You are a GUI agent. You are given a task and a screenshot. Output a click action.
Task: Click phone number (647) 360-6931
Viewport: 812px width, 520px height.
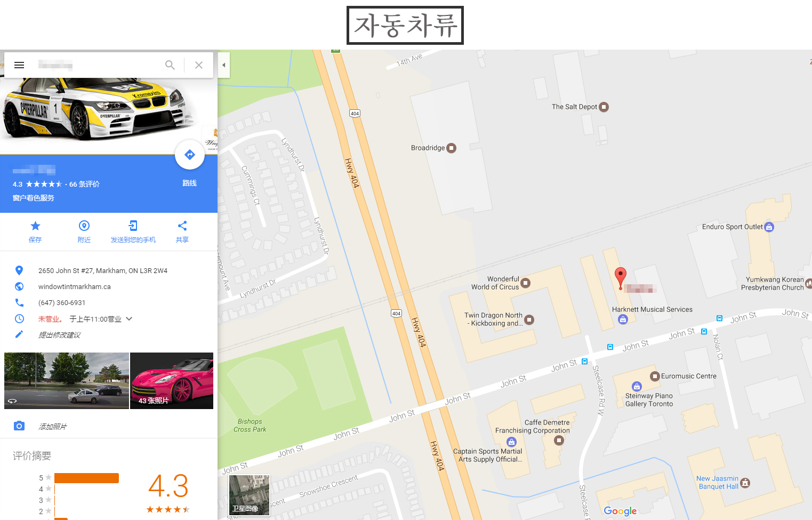(62, 303)
